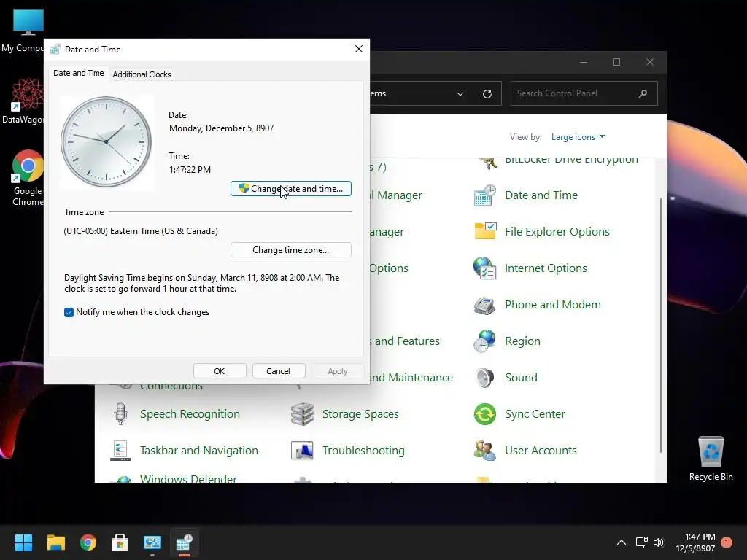Select the Recycle Bin desktop icon
The width and height of the screenshot is (747, 560).
click(711, 458)
